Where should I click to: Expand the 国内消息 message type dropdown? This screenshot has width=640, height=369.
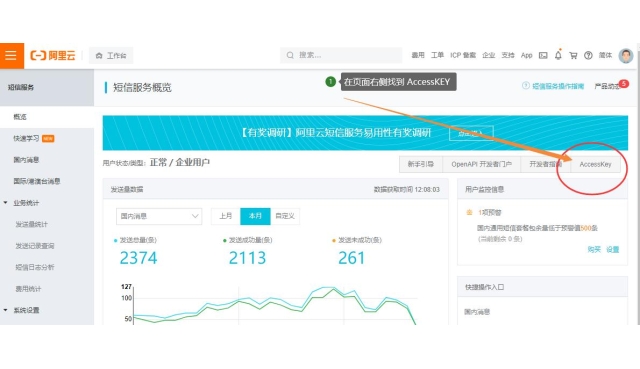pyautogui.click(x=159, y=216)
